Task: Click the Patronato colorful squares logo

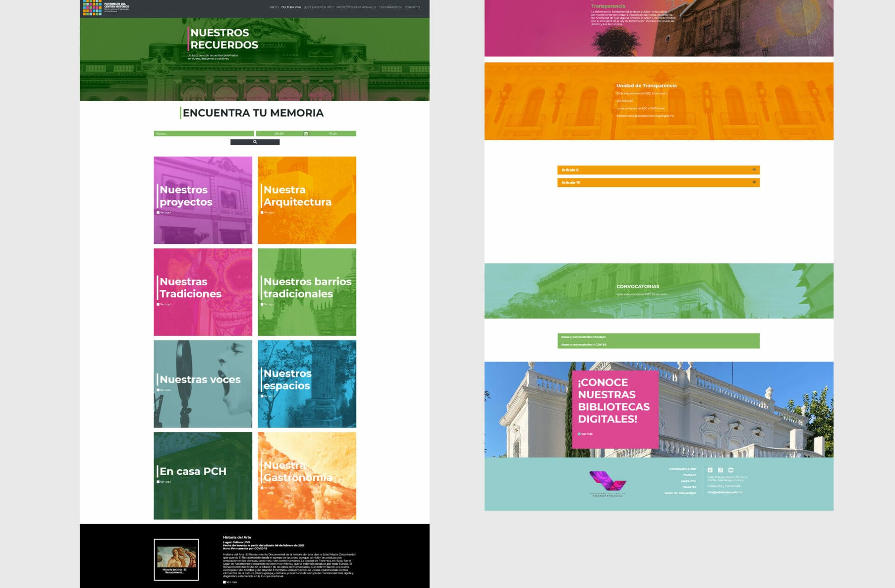Action: click(x=92, y=7)
